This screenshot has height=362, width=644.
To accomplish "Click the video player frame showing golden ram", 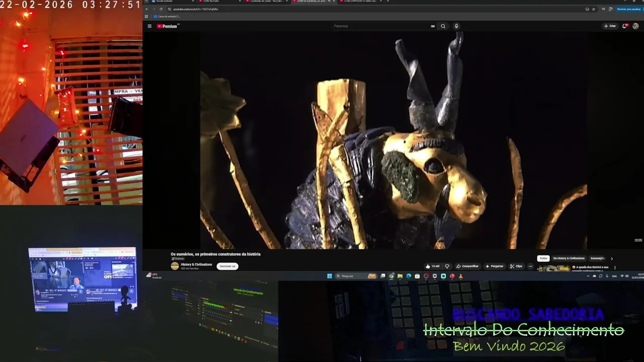I will 393,140.
